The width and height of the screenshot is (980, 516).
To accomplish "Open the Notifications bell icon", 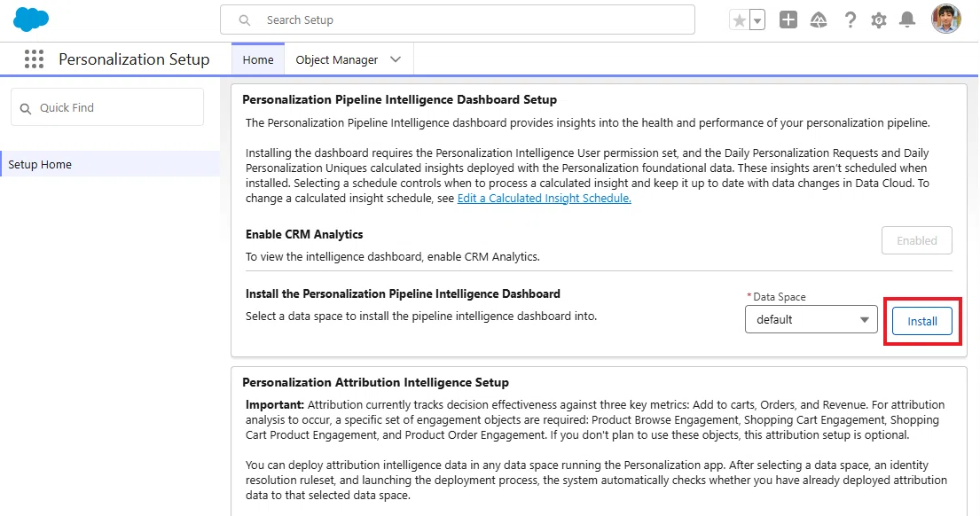I will pyautogui.click(x=907, y=20).
